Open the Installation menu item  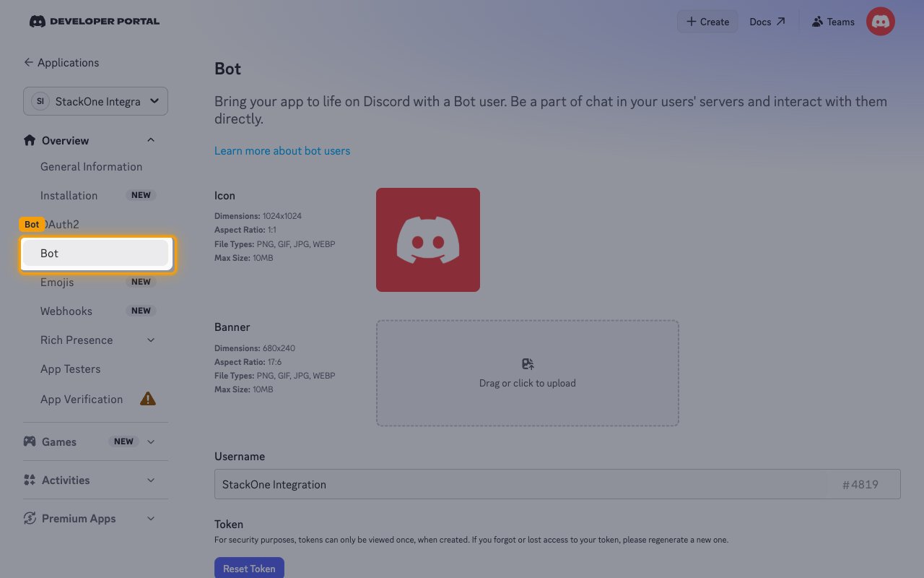click(95, 195)
